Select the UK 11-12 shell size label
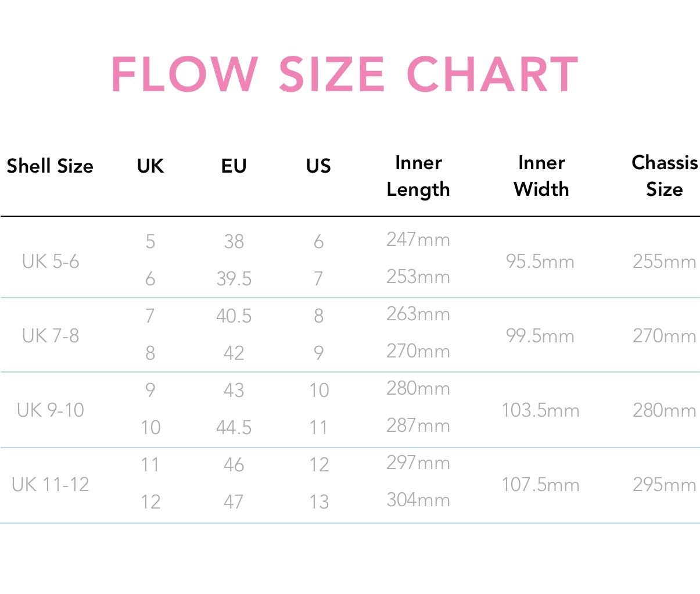 51,485
